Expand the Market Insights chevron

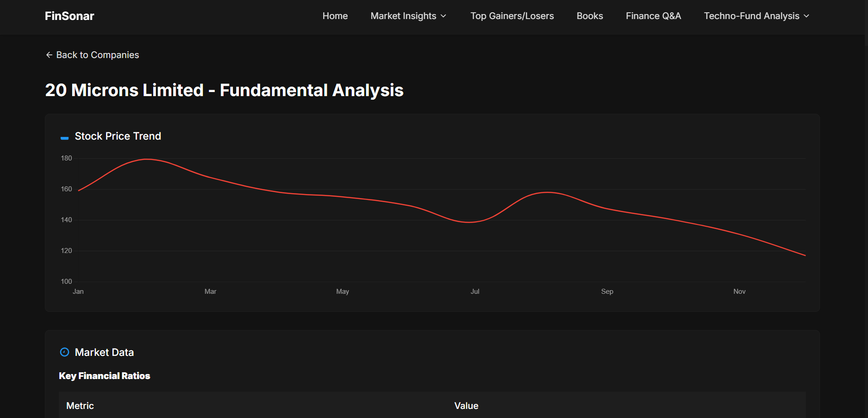[x=443, y=16]
